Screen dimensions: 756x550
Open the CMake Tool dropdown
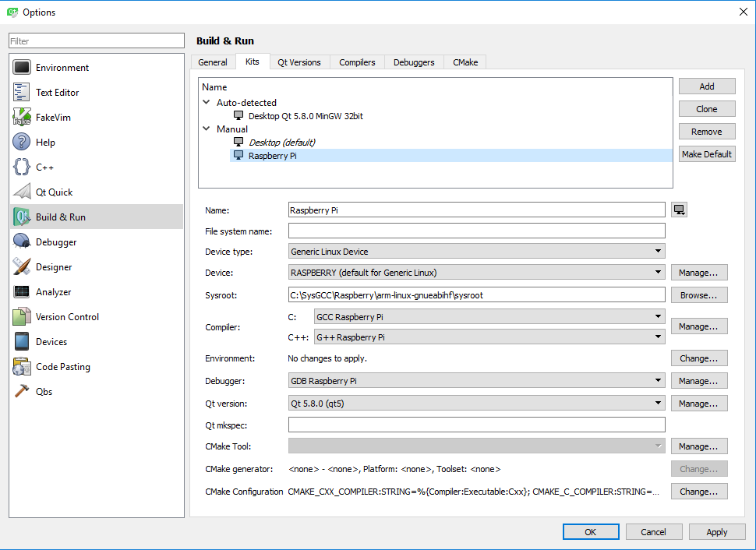476,446
